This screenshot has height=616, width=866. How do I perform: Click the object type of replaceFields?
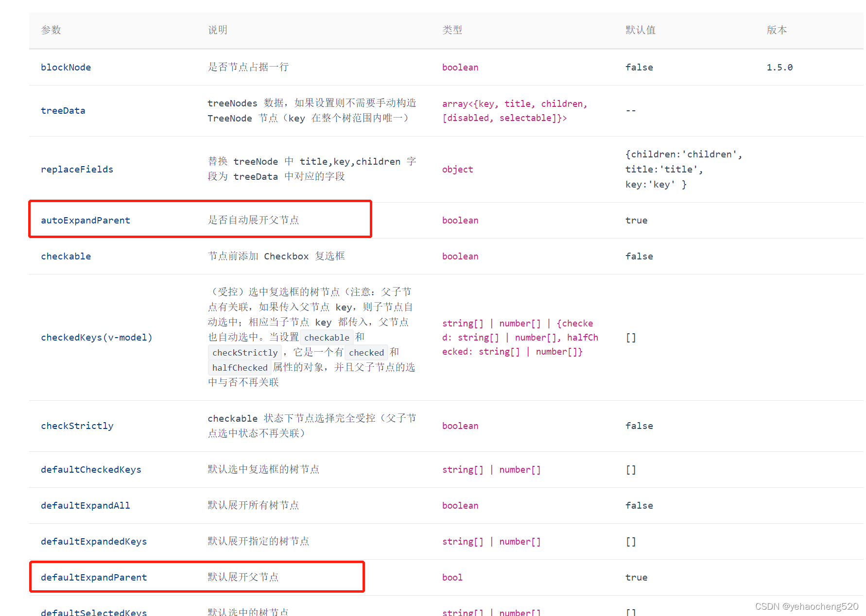[457, 169]
